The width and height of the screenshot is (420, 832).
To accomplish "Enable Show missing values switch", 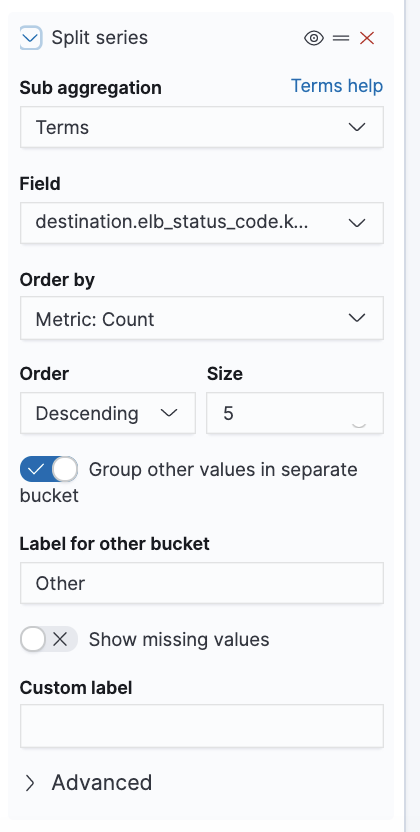I will tap(49, 640).
